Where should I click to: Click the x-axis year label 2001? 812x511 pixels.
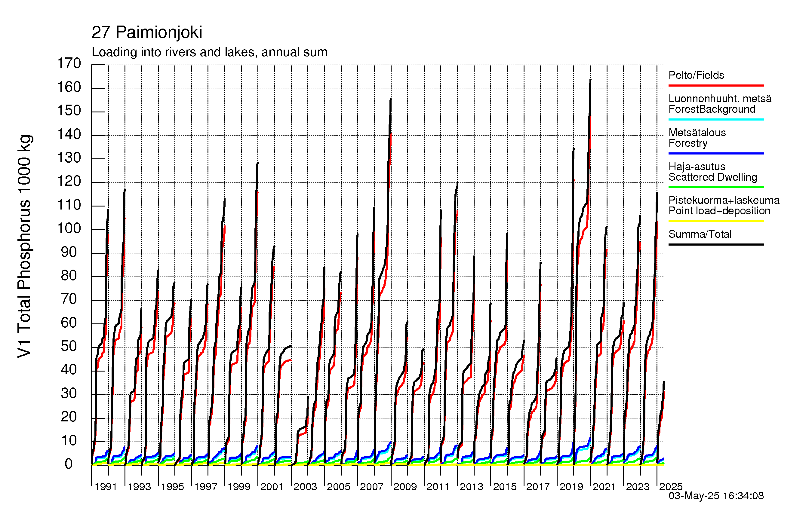tap(272, 487)
